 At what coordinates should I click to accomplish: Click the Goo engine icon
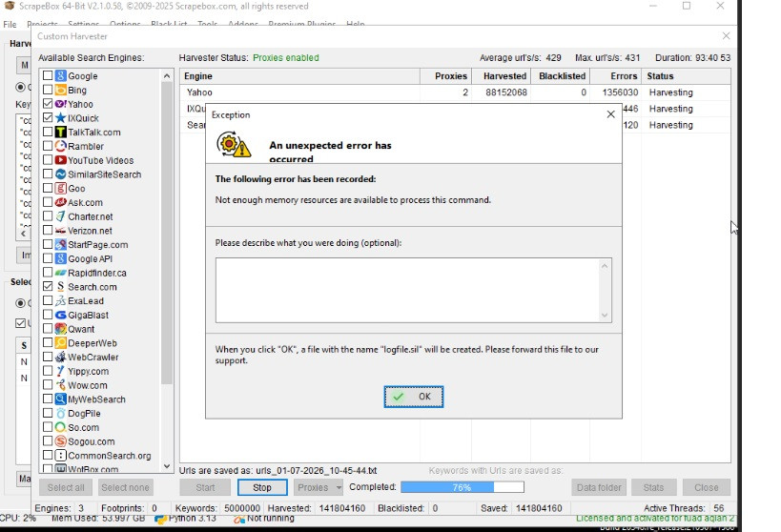point(61,188)
